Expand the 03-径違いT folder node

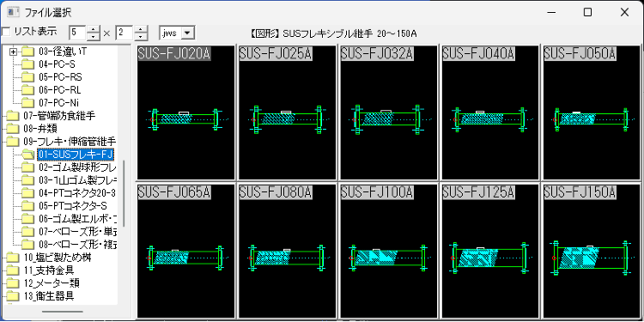(14, 52)
